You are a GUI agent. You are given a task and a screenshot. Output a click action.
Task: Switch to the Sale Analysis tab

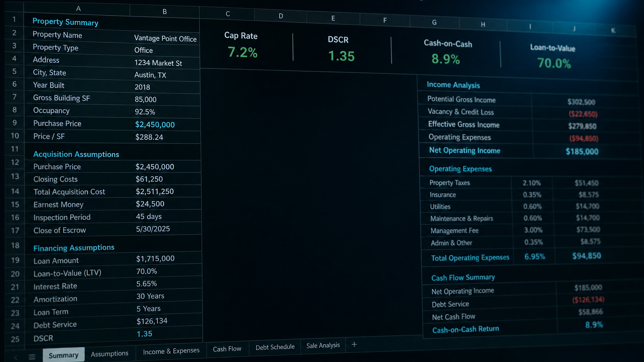[x=323, y=345]
